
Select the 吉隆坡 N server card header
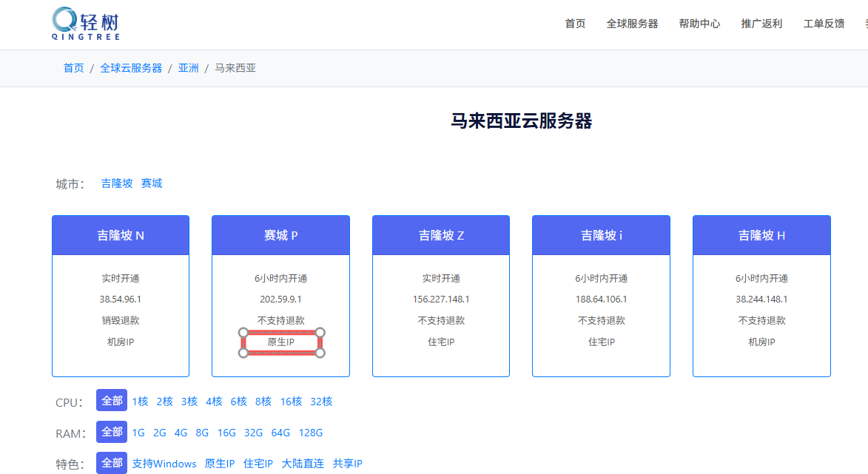pyautogui.click(x=121, y=235)
